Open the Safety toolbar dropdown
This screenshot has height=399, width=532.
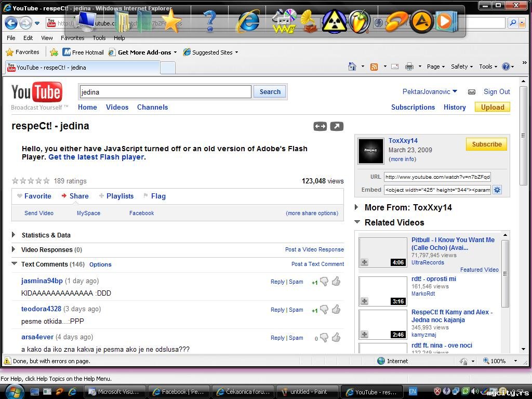(462, 66)
